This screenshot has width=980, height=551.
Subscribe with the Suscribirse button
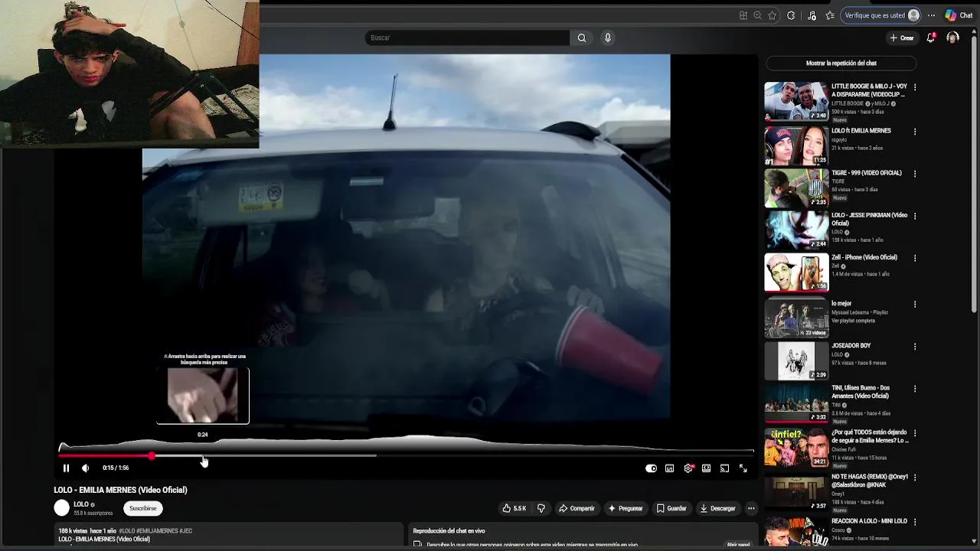(142, 508)
